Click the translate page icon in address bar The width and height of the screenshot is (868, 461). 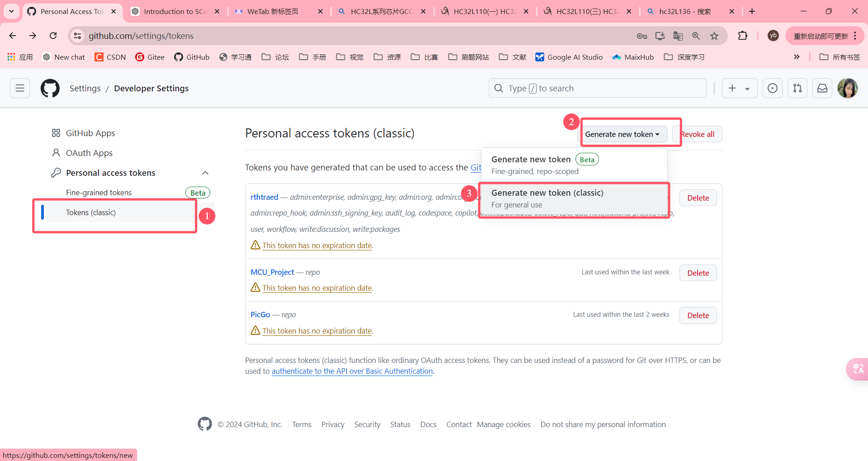click(678, 36)
